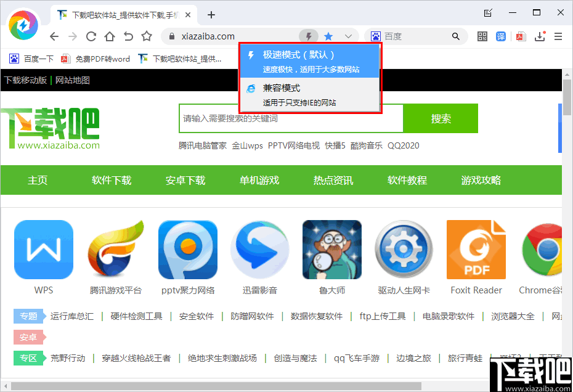This screenshot has height=392, width=573.
Task: Open the hamburger menu at top right
Action: click(558, 36)
